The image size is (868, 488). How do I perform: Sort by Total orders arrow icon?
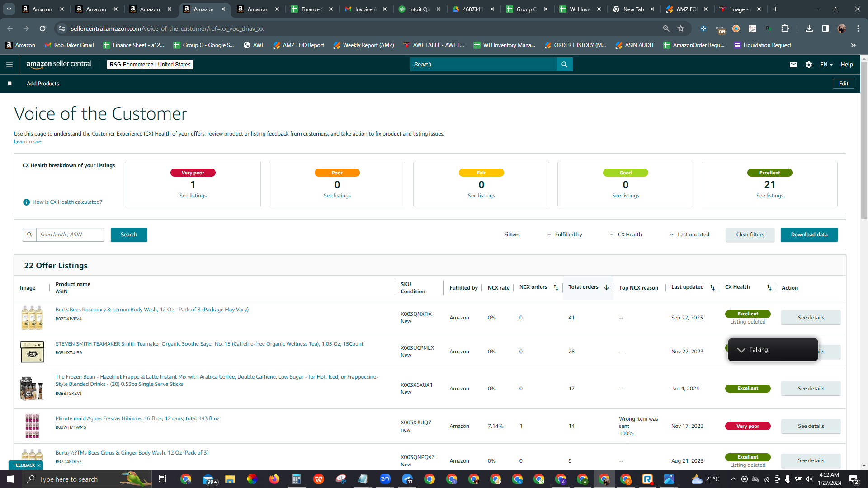[x=606, y=288]
